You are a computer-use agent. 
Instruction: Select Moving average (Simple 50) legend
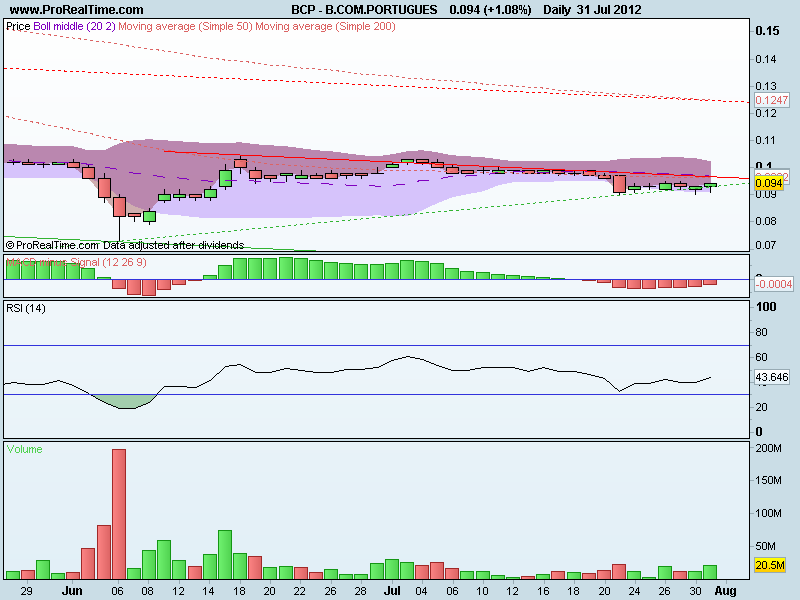point(185,26)
